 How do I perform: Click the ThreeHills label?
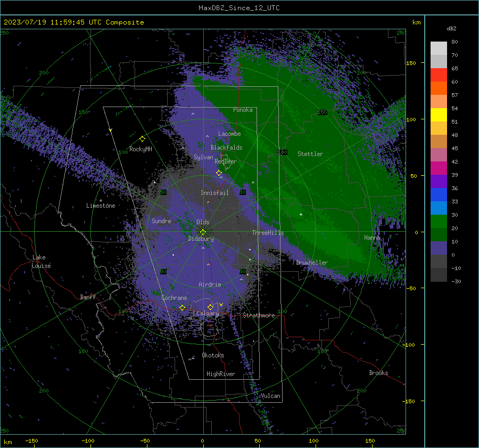[268, 233]
